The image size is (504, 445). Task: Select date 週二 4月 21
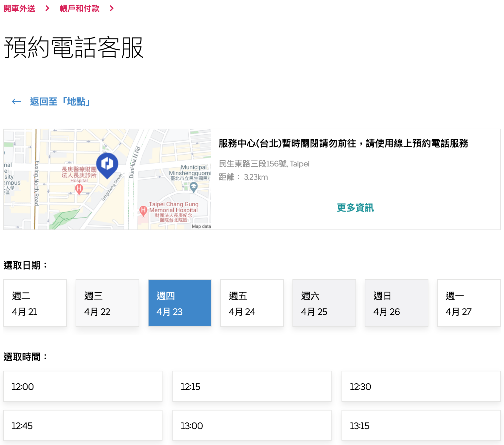pos(35,303)
